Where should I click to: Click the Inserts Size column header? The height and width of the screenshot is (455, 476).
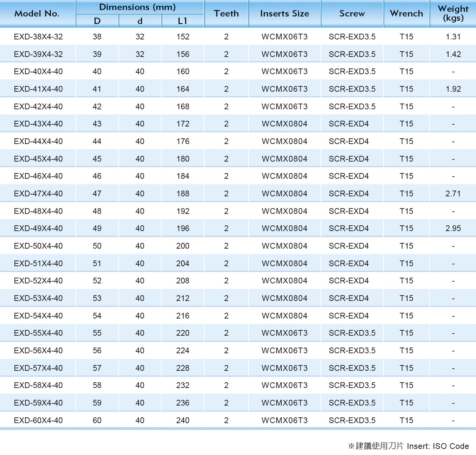point(285,14)
